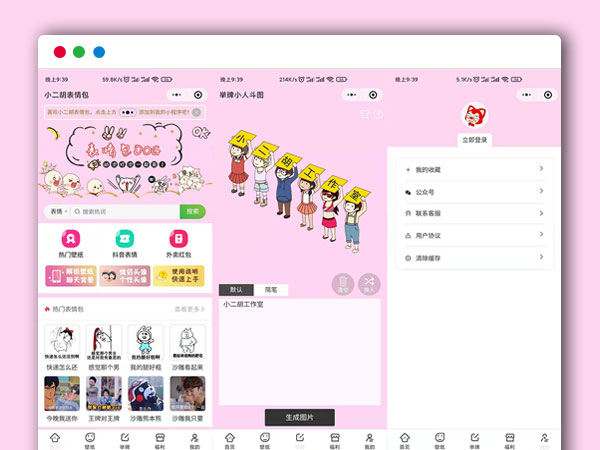Click the red window dot
The width and height of the screenshot is (600, 450).
[x=60, y=52]
